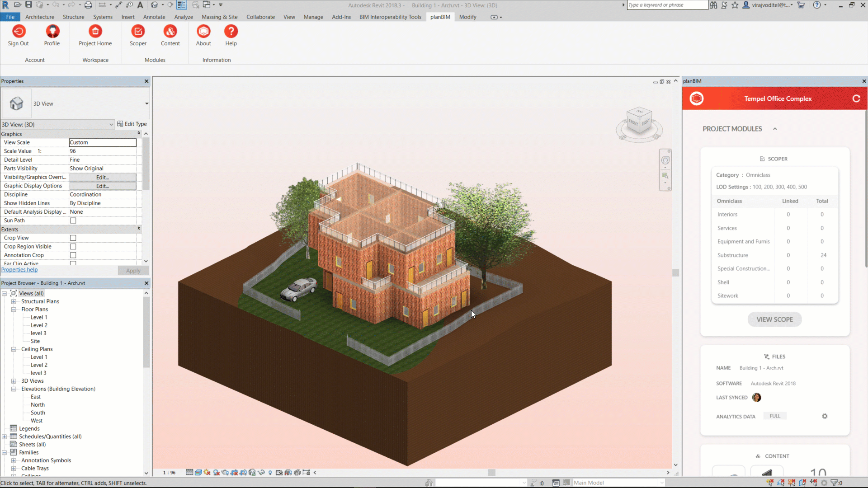Image resolution: width=868 pixels, height=488 pixels.
Task: Open the Manage ribbon tab
Action: click(313, 17)
